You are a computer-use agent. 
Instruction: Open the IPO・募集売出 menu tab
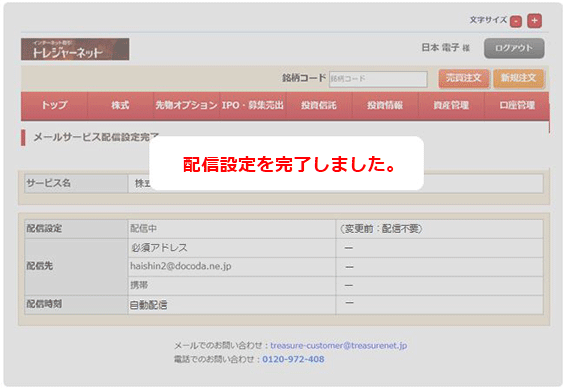point(252,105)
